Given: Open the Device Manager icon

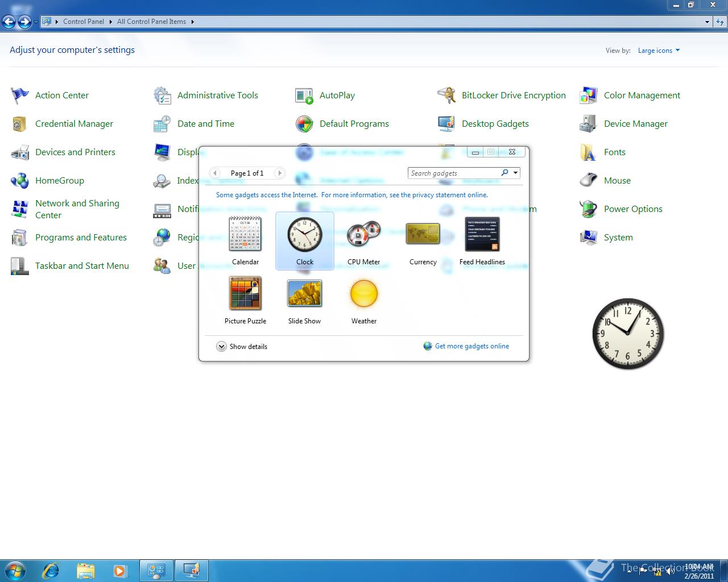Looking at the screenshot, I should (x=589, y=124).
